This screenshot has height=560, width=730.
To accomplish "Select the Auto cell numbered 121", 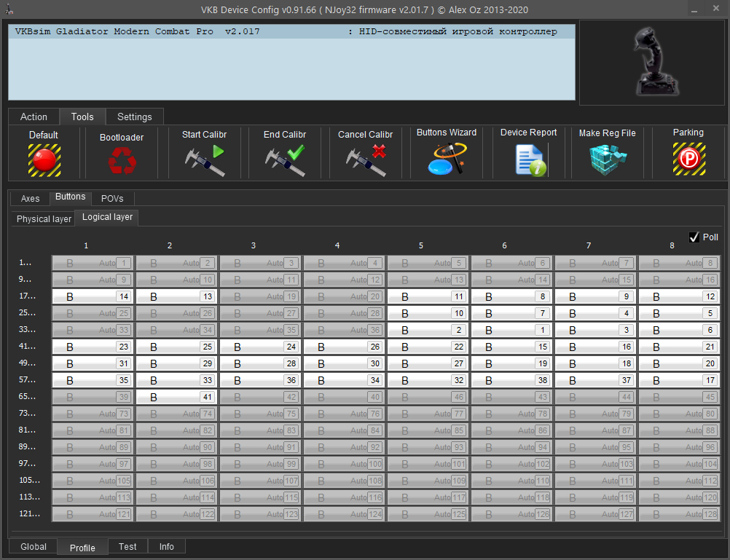I will tap(93, 514).
